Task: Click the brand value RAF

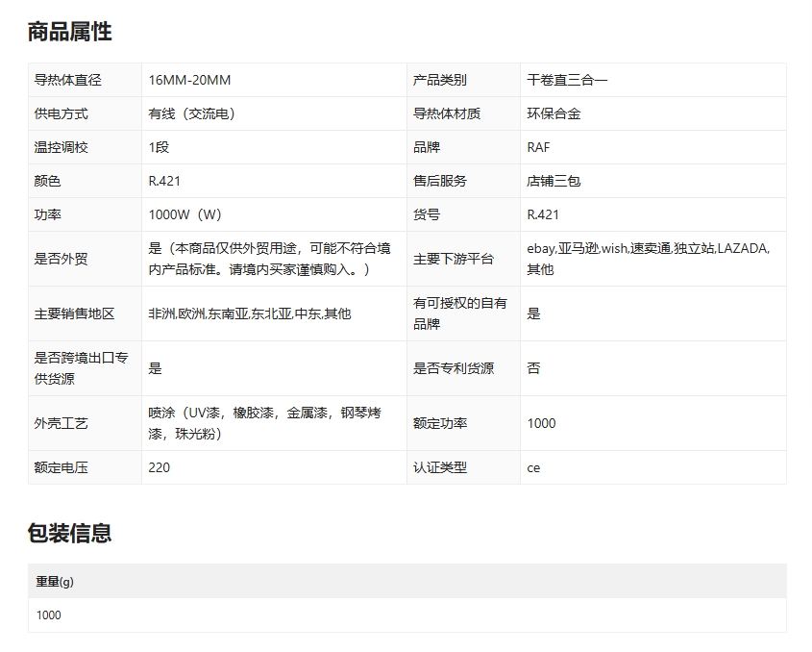Action: tap(538, 147)
